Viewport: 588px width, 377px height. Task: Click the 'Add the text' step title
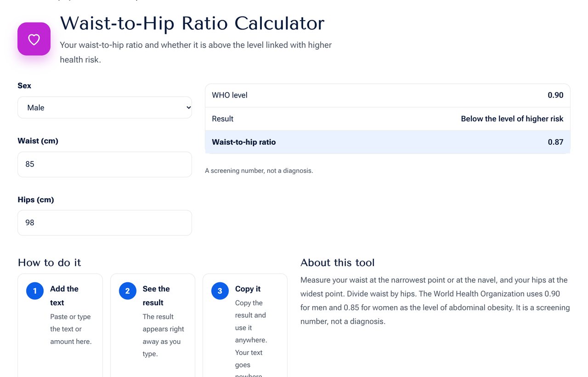point(64,296)
